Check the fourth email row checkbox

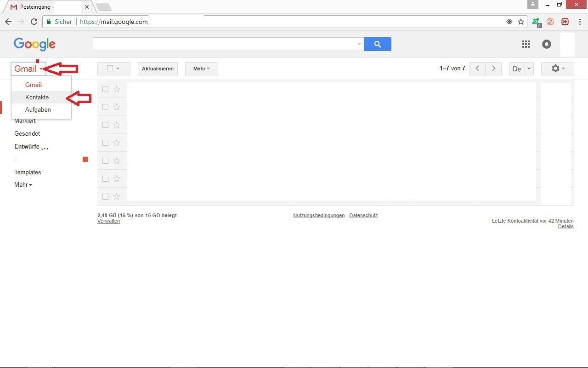coord(106,143)
